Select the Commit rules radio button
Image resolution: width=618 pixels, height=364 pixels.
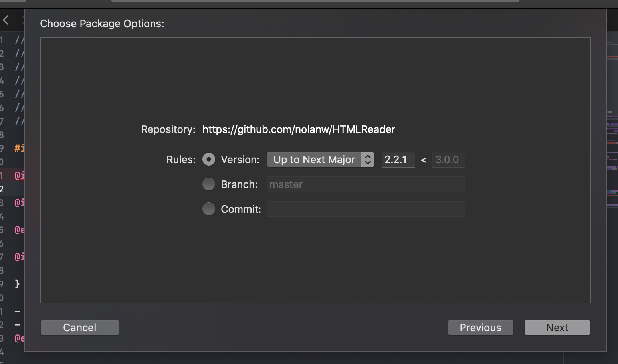[x=209, y=209]
